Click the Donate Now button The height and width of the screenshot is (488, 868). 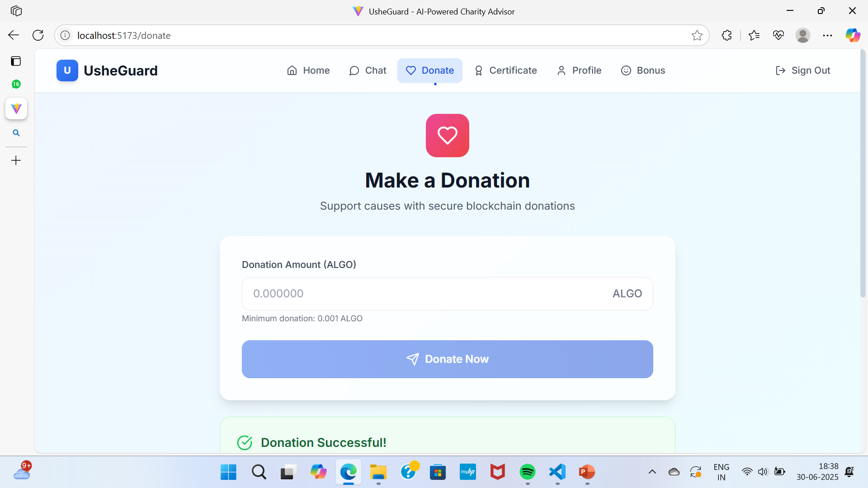[447, 359]
